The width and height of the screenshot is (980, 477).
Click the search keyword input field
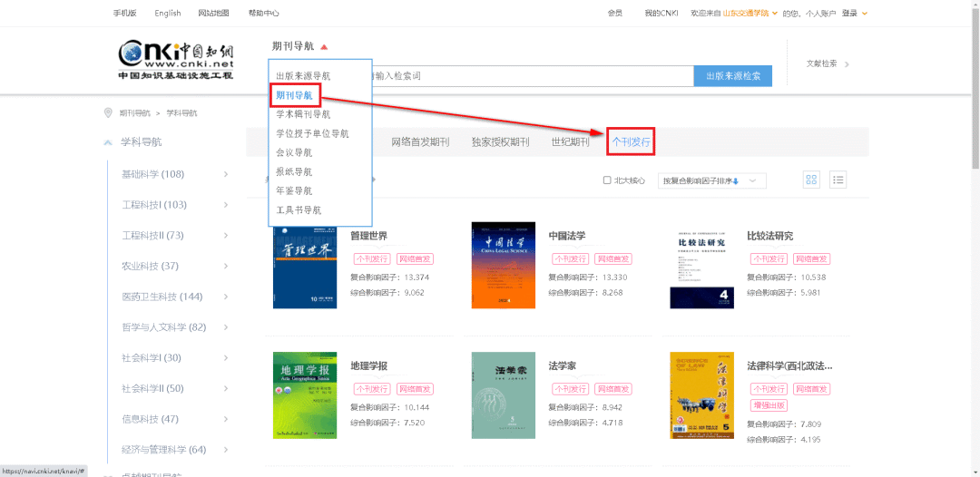[533, 75]
